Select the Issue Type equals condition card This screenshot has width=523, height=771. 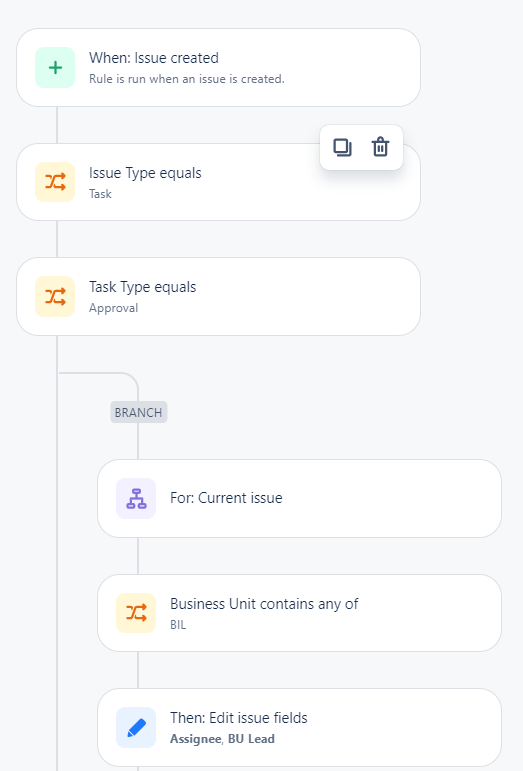coord(218,182)
